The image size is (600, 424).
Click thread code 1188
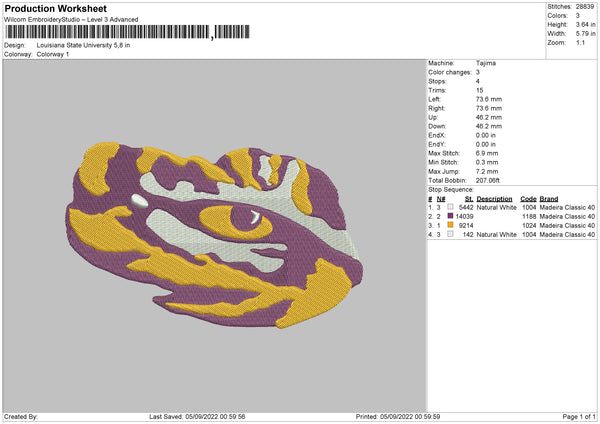click(x=529, y=217)
